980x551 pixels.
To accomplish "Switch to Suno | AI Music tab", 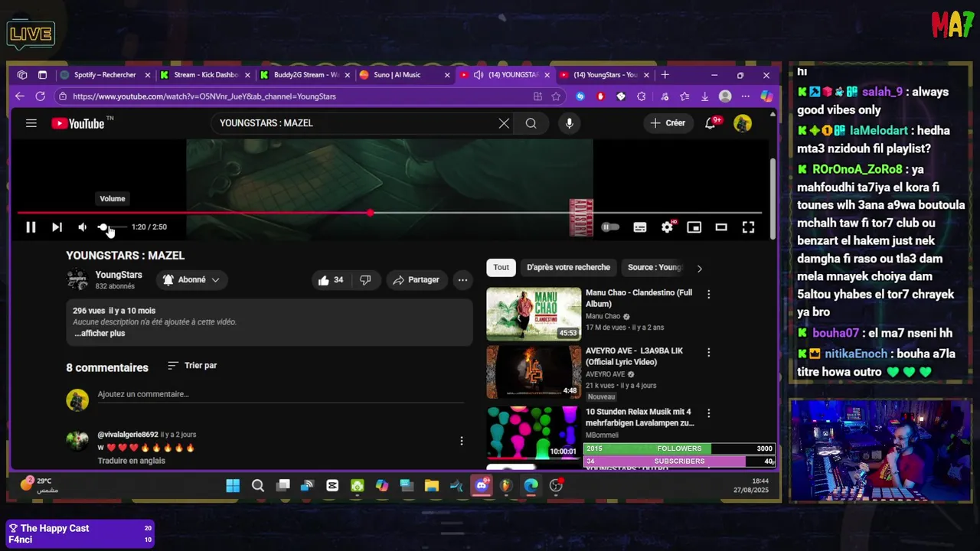I will pyautogui.click(x=403, y=75).
